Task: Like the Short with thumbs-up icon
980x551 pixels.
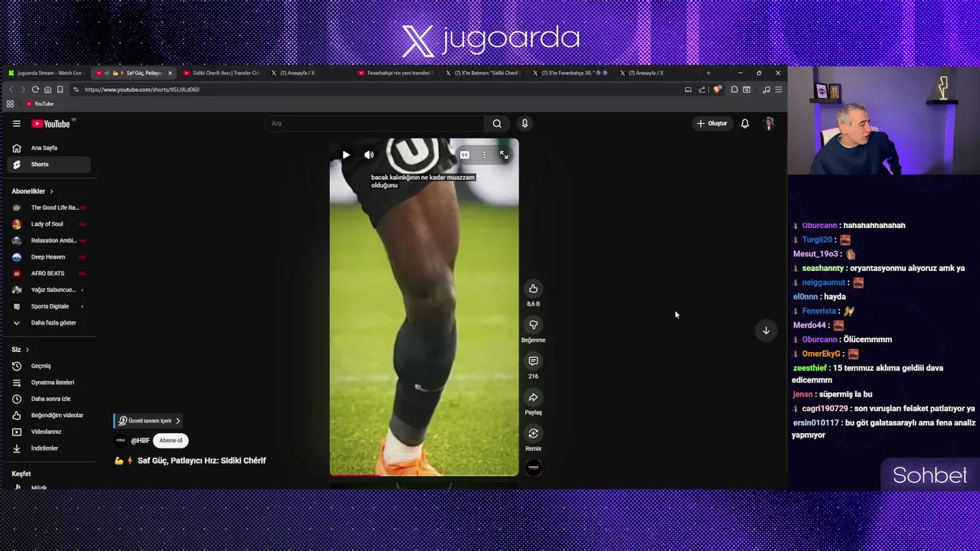Action: tap(533, 289)
